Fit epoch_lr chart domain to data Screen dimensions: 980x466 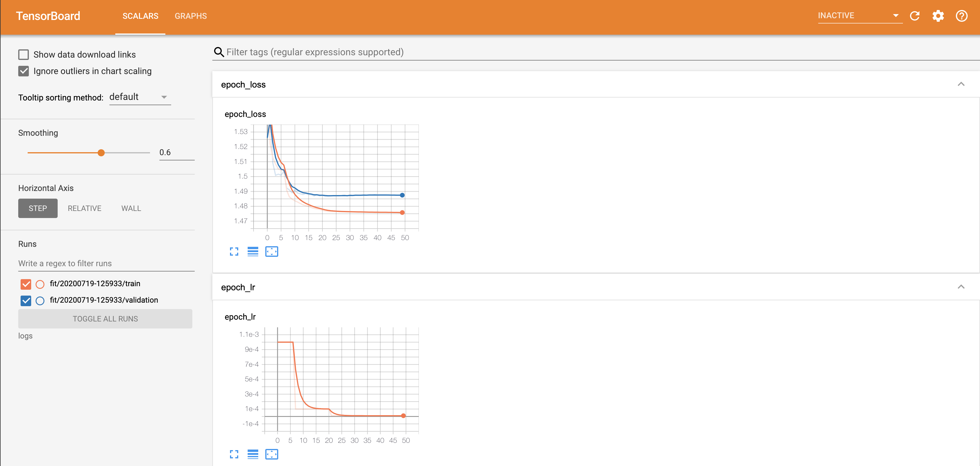coord(272,454)
